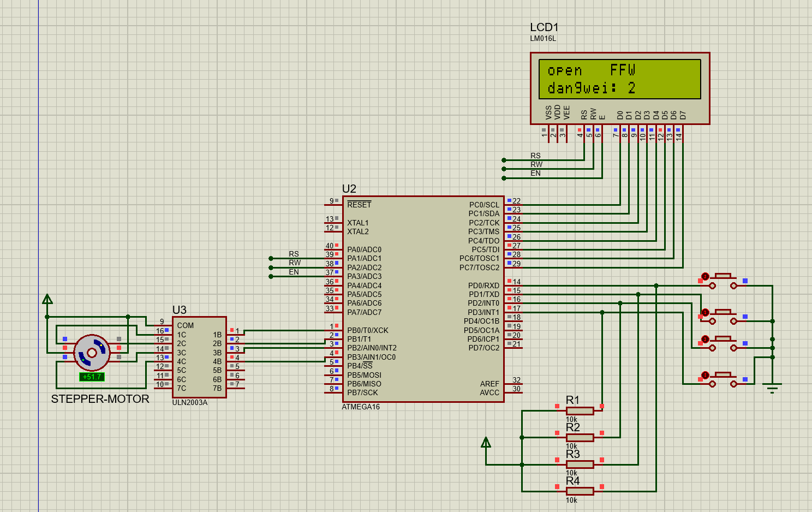Click the ATMEGA16 part name text

361,407
